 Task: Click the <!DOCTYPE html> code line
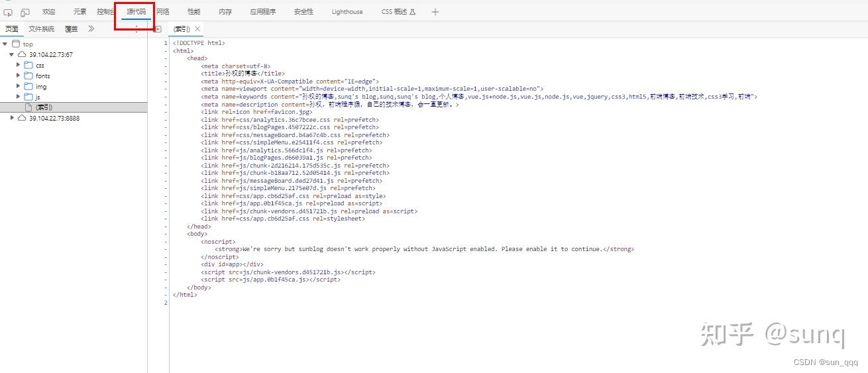click(x=199, y=43)
